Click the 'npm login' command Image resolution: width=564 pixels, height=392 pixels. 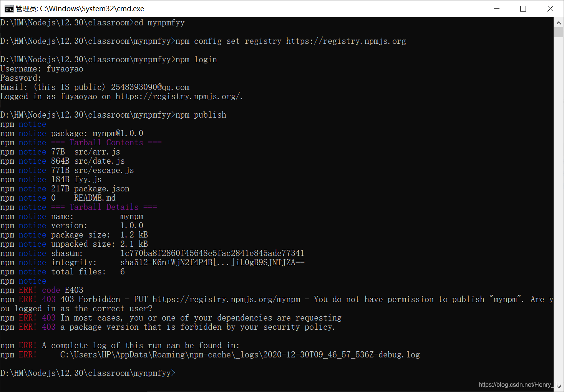[x=196, y=60]
